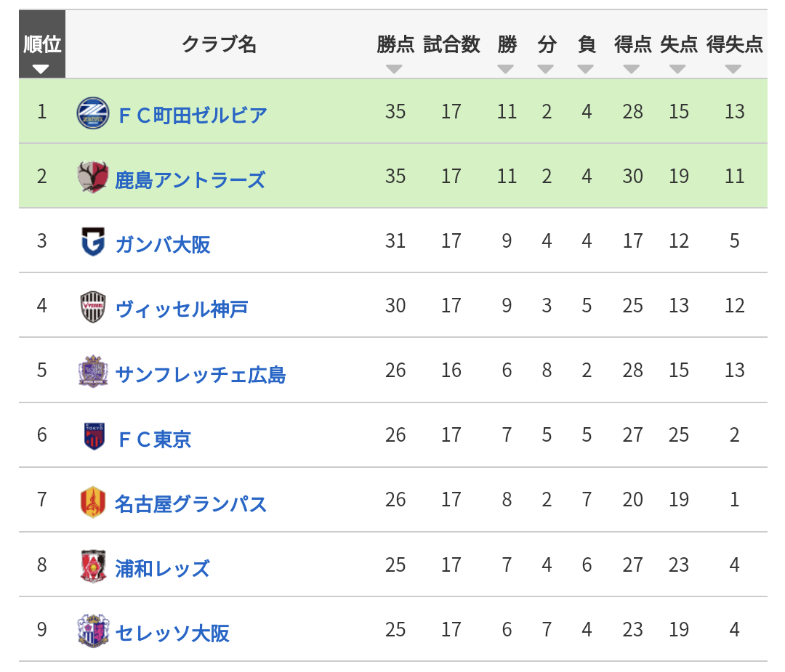This screenshot has height=672, width=785.
Task: Open the ＦＣ町田ゼルビア team link
Action: 192,116
